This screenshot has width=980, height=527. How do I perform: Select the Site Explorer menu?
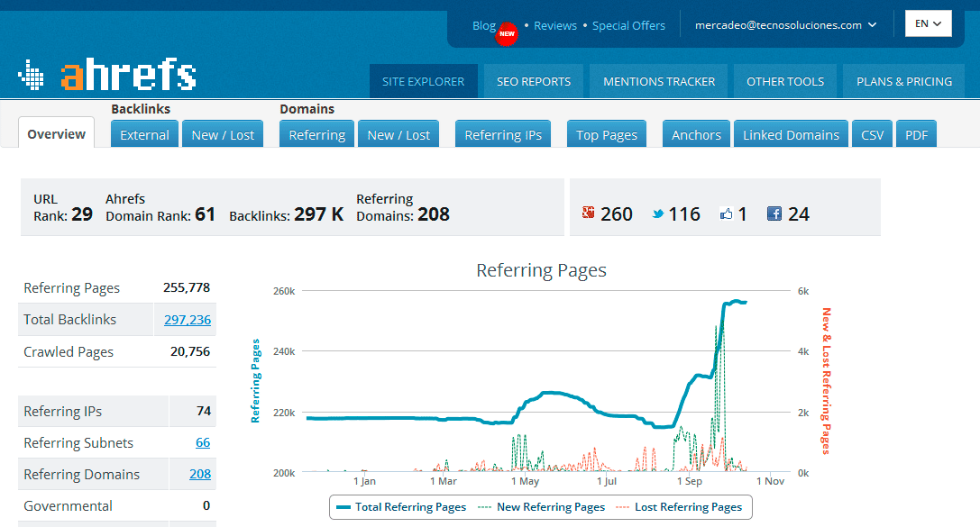(424, 81)
